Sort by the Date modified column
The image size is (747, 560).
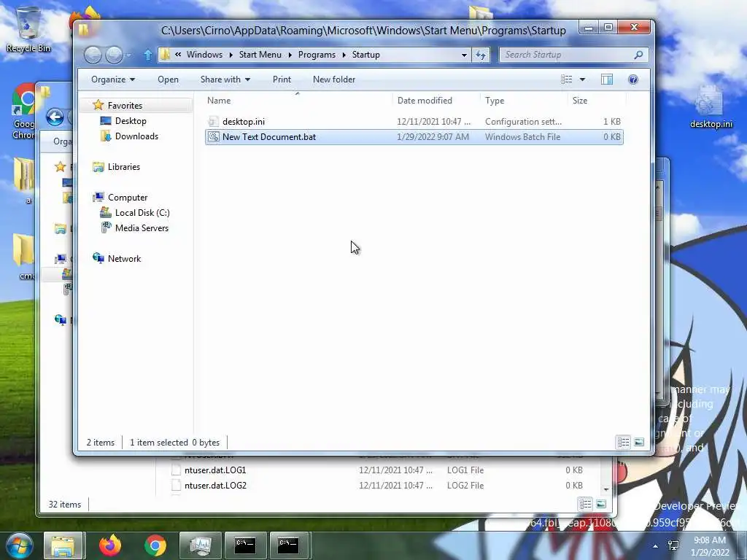(436, 101)
